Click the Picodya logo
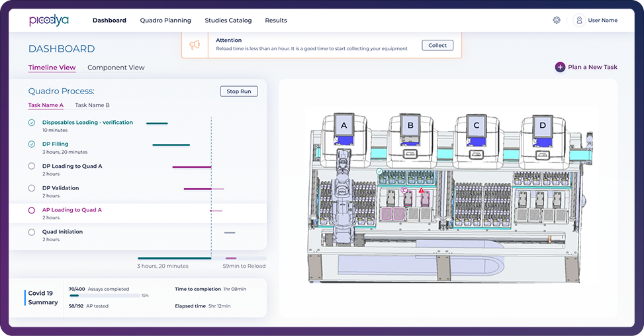Viewport: 644px width, 336px height. tap(48, 21)
